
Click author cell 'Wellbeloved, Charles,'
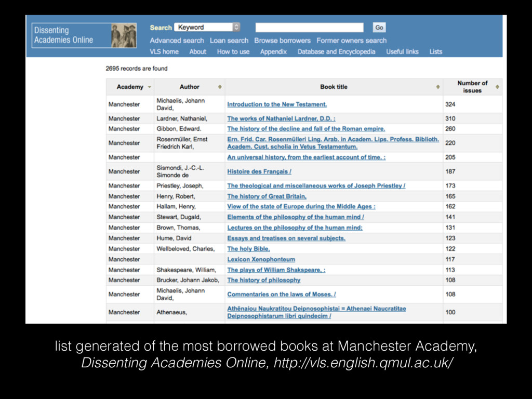tap(185, 249)
